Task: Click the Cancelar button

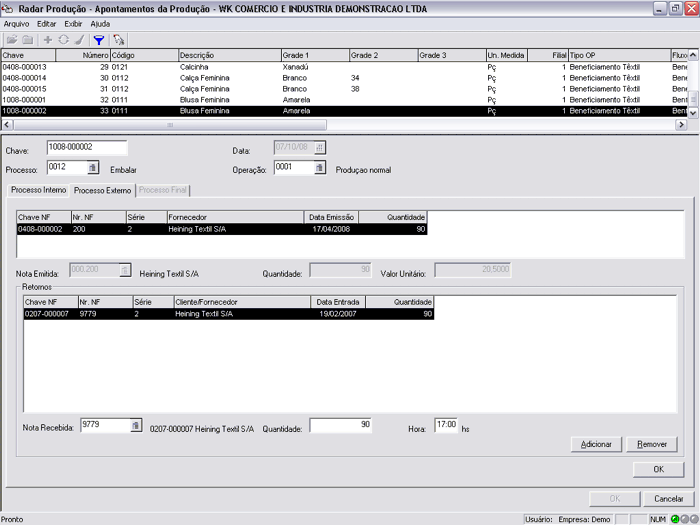Action: pos(668,497)
